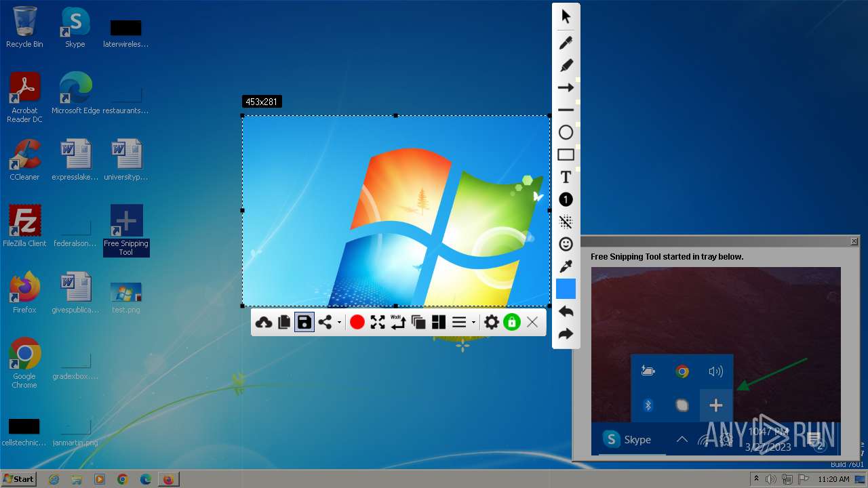
Task: Open the hamburger menu in snip toolbar
Action: [x=459, y=323]
